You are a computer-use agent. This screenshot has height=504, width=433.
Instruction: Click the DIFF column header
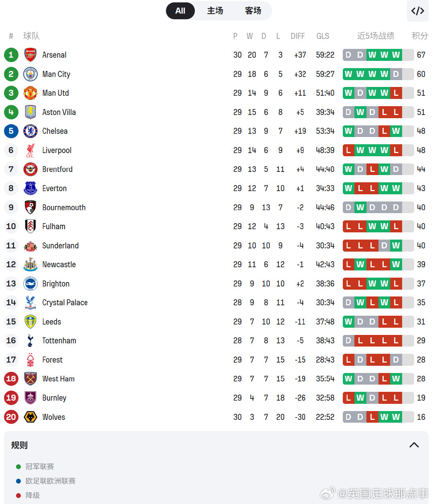(297, 36)
